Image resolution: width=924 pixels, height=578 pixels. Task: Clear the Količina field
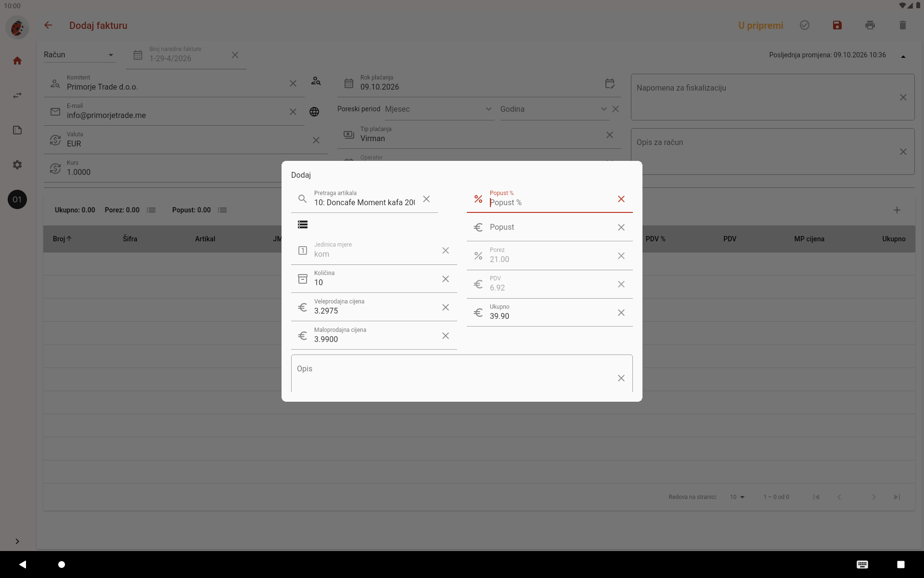446,279
